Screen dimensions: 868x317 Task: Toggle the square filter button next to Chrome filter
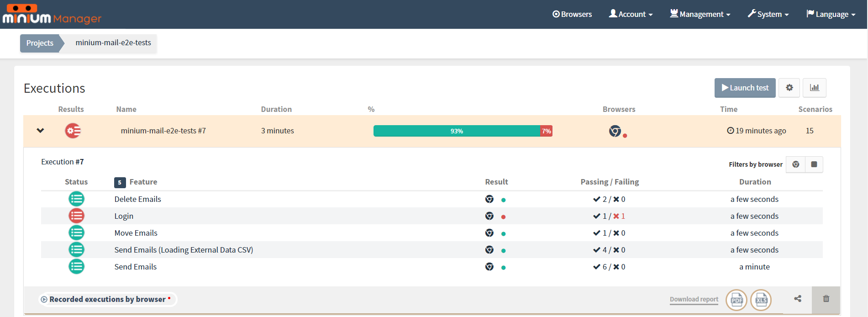point(814,164)
